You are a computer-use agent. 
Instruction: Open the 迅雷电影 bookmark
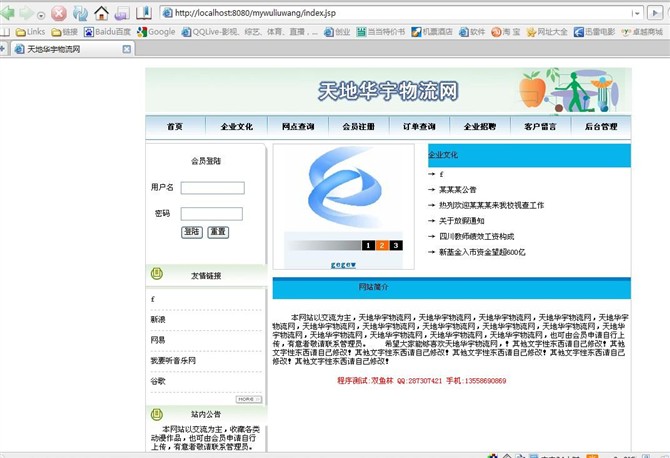(x=594, y=32)
